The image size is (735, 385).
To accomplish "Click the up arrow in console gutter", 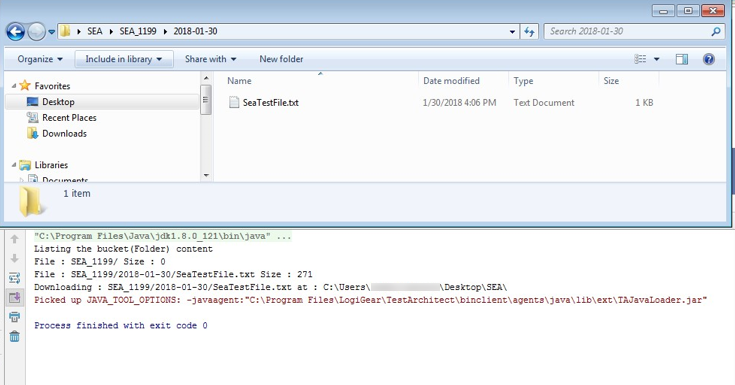I will [x=15, y=239].
